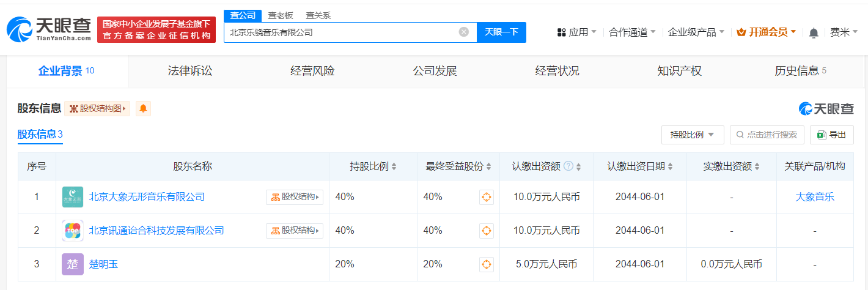The image size is (868, 290).
Task: Click the 楚 avatar icon
Action: [x=73, y=264]
